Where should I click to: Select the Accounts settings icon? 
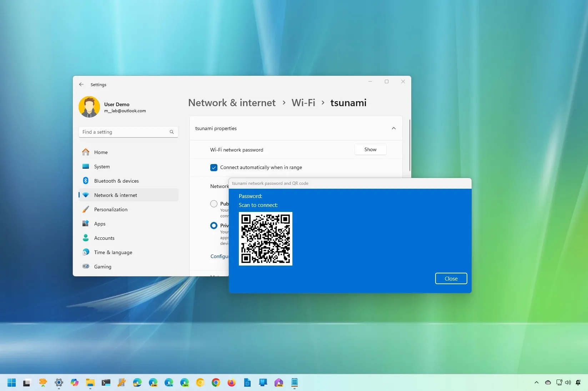coord(86,238)
